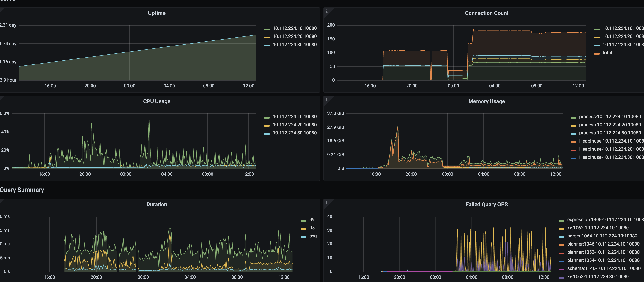Open the Connection Count panel info icon

click(326, 11)
